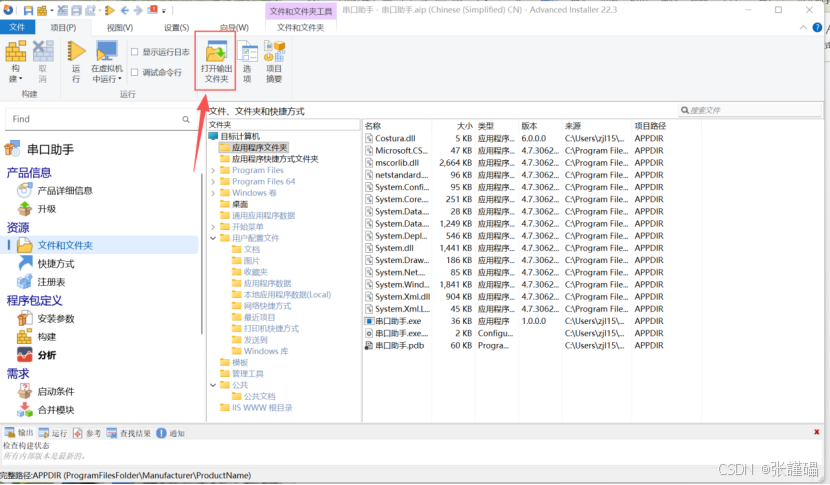Switch to the 视图(V) ribbon tab
Image resolution: width=830 pixels, height=485 pixels.
click(x=120, y=28)
